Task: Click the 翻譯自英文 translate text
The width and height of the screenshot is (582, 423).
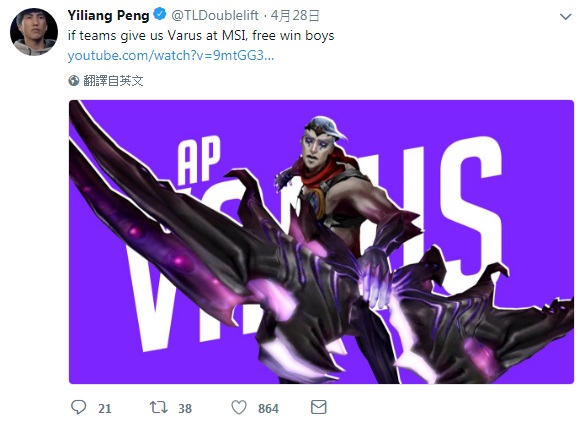Action: click(x=113, y=81)
